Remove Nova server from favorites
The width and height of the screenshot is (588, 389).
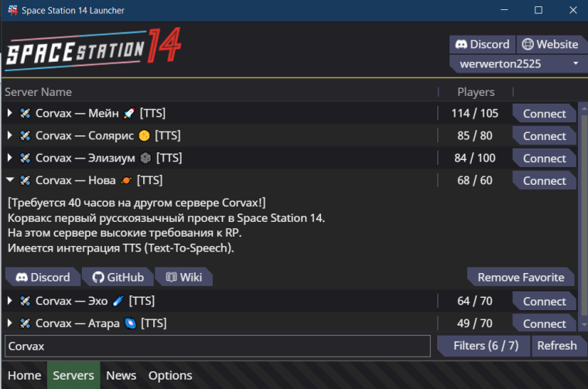(x=521, y=278)
